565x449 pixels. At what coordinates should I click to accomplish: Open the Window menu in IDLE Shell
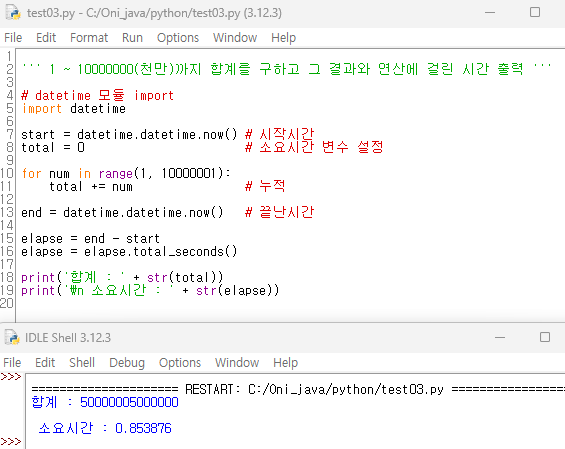click(x=237, y=363)
